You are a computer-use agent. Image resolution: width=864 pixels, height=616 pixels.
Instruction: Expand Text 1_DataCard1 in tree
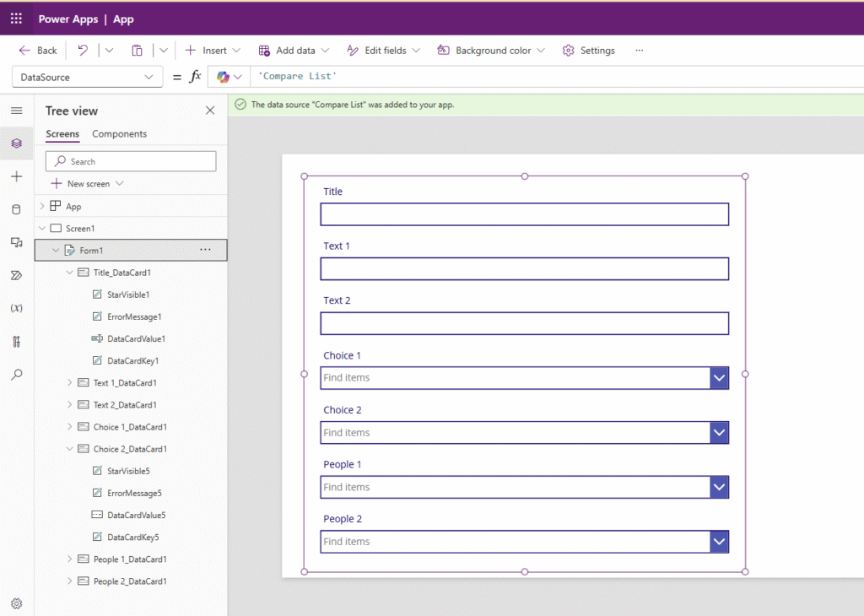(69, 382)
